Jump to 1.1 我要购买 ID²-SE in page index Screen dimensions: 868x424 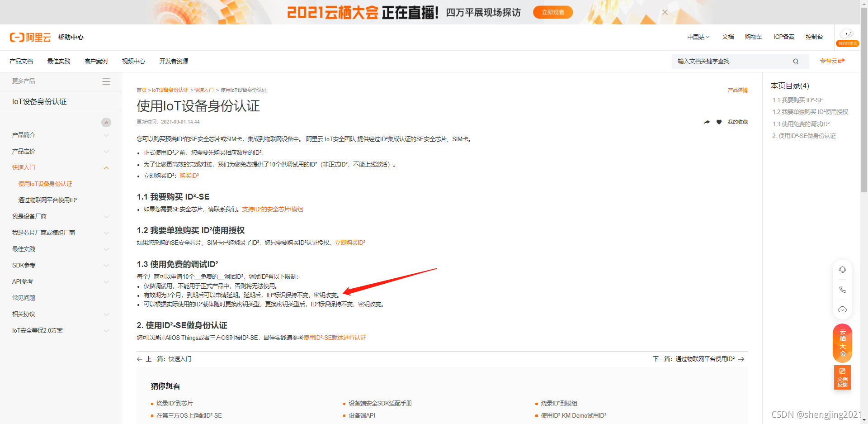coord(798,100)
